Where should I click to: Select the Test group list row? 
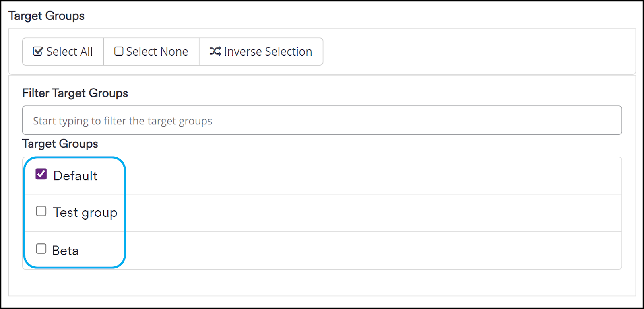tap(322, 213)
